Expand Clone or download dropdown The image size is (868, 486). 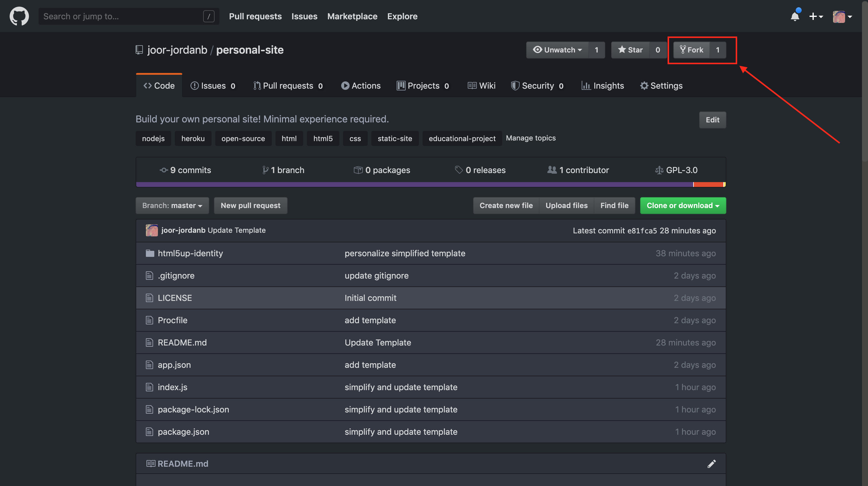click(x=683, y=206)
